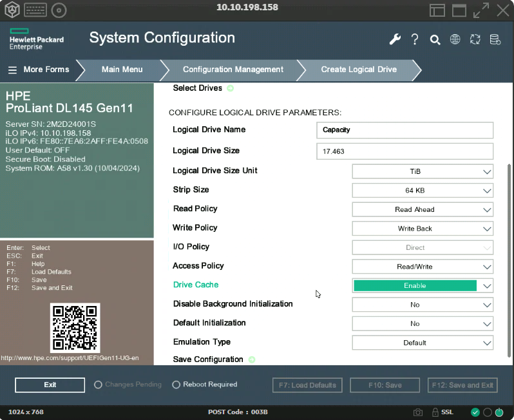Go to Configuration Management breadcrumb
The height and width of the screenshot is (420, 514).
click(233, 70)
